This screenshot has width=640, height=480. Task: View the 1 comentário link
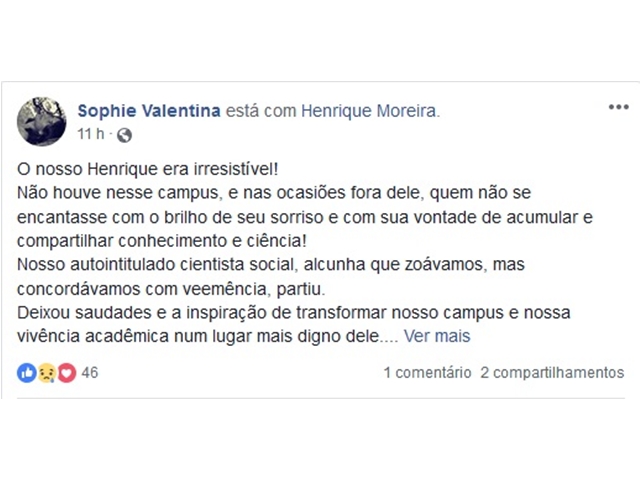coord(427,373)
